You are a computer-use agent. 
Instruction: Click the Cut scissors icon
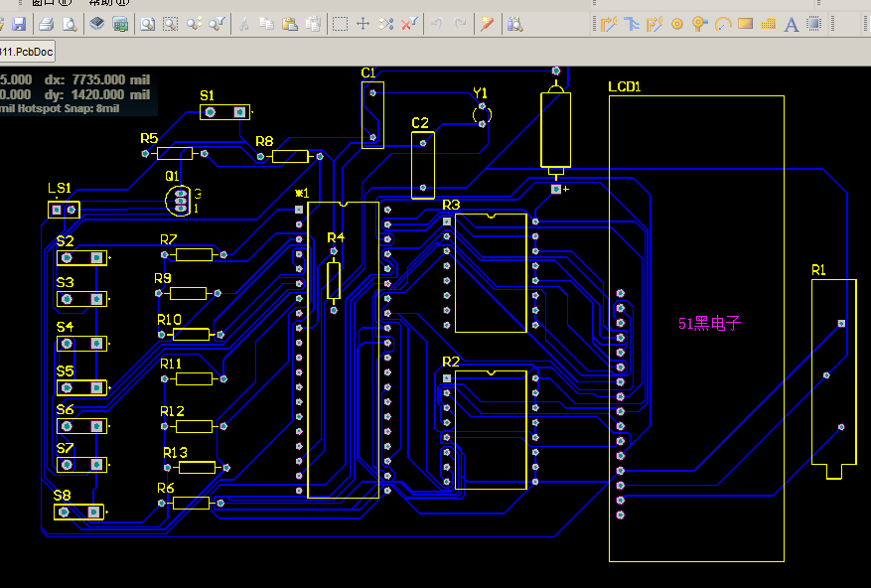coord(243,24)
